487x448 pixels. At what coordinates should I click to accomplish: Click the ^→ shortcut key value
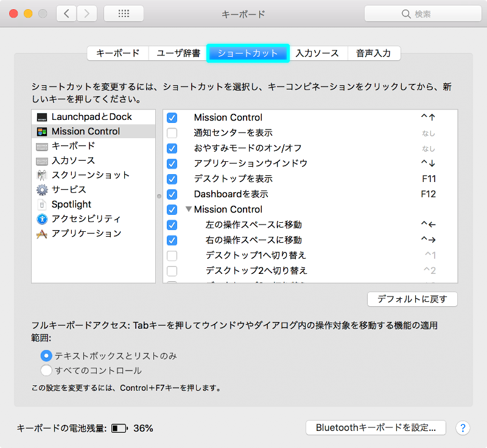tap(429, 240)
